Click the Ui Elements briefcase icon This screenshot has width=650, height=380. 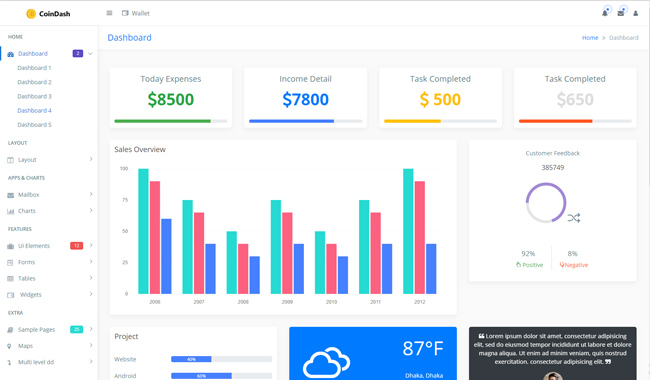point(10,246)
